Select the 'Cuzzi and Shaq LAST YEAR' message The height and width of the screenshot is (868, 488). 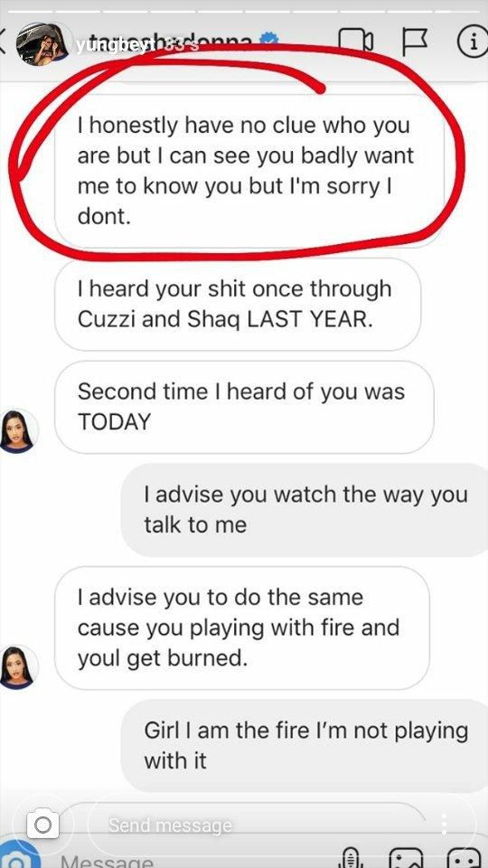pyautogui.click(x=238, y=304)
